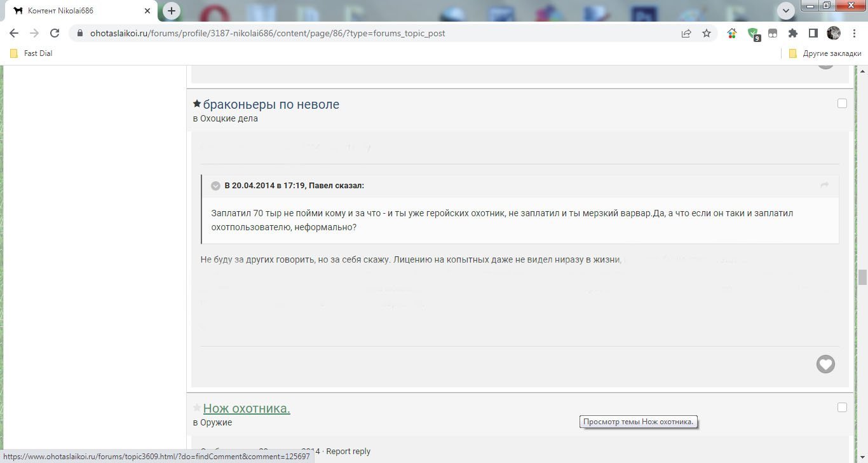Click the heart like icon under the post
This screenshot has height=463, width=868.
tap(825, 364)
